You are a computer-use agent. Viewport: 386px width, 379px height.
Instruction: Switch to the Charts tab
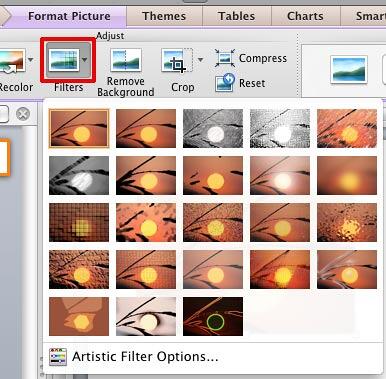pyautogui.click(x=305, y=16)
